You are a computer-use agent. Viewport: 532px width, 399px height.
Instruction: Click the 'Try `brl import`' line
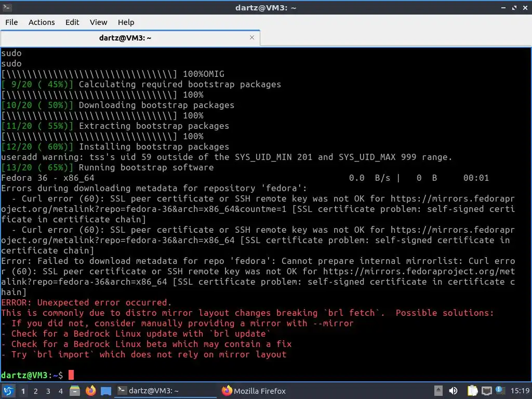tap(143, 354)
